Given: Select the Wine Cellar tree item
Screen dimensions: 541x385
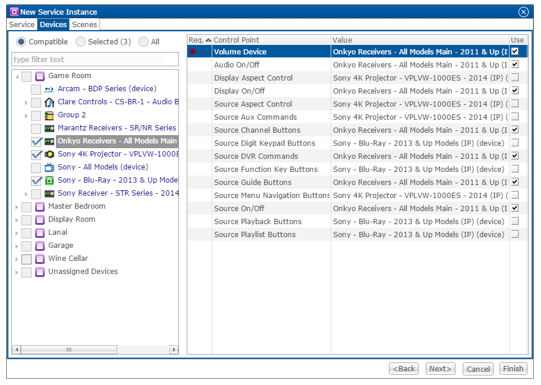Looking at the screenshot, I should pyautogui.click(x=68, y=258).
